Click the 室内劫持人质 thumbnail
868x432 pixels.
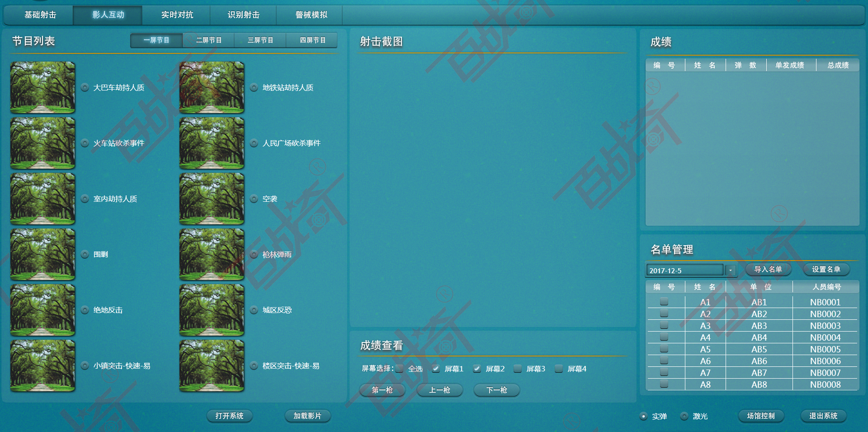[x=42, y=199]
